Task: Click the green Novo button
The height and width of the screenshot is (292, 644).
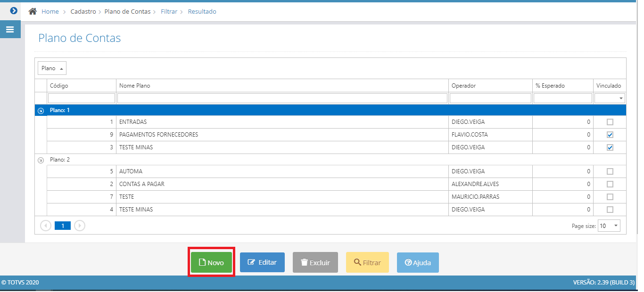Action: [x=212, y=262]
